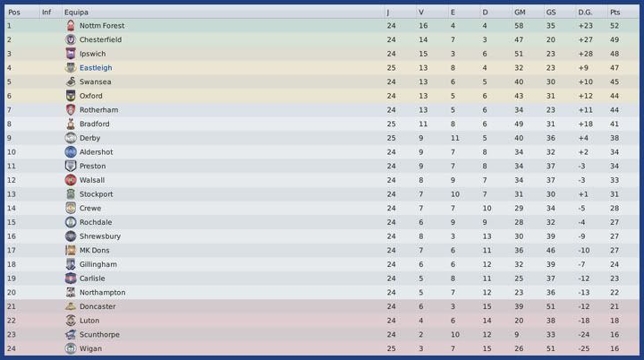Click the Equipa column header
644x360 pixels.
[x=76, y=12]
